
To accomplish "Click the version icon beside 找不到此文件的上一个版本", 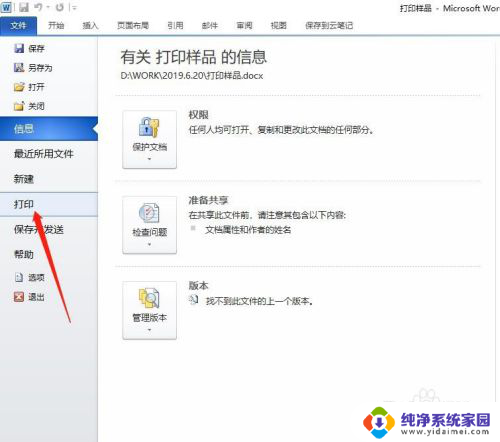I will [x=194, y=300].
